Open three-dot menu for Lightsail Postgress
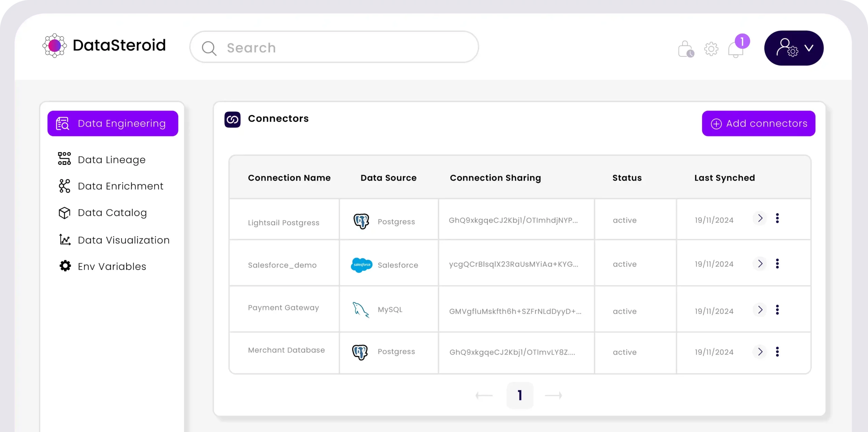 777,218
